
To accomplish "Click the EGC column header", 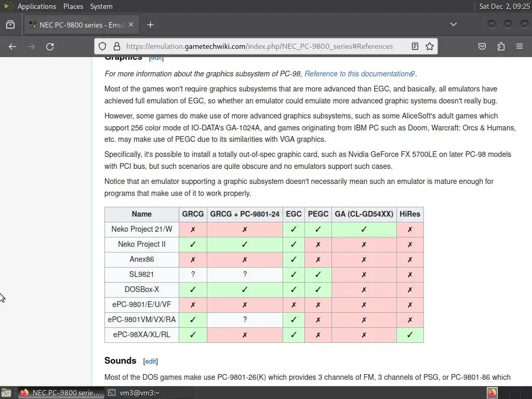I will [x=294, y=214].
